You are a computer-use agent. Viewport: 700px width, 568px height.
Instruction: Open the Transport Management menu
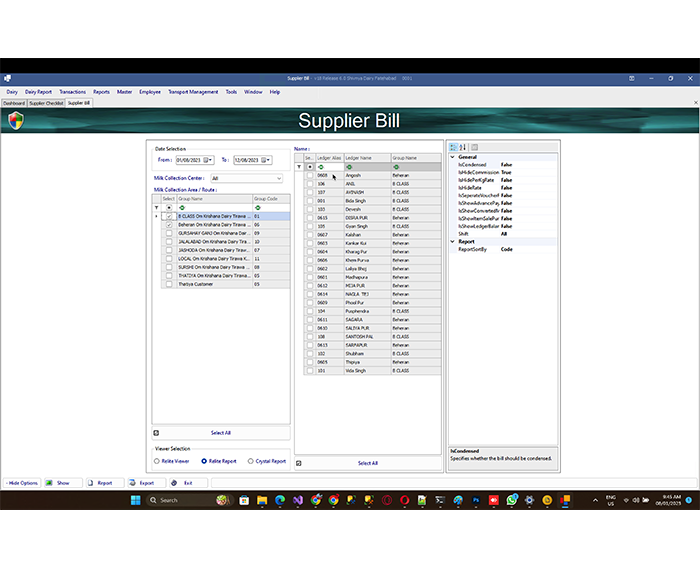(192, 92)
